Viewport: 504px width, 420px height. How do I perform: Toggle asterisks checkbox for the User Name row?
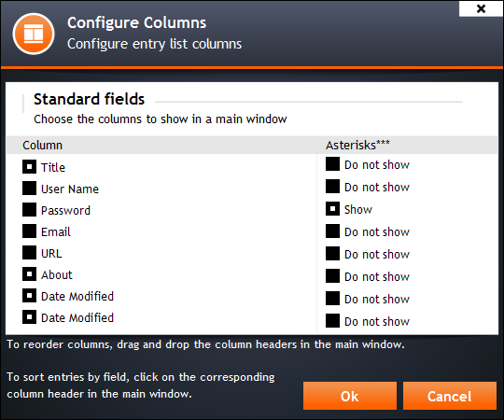coord(332,187)
